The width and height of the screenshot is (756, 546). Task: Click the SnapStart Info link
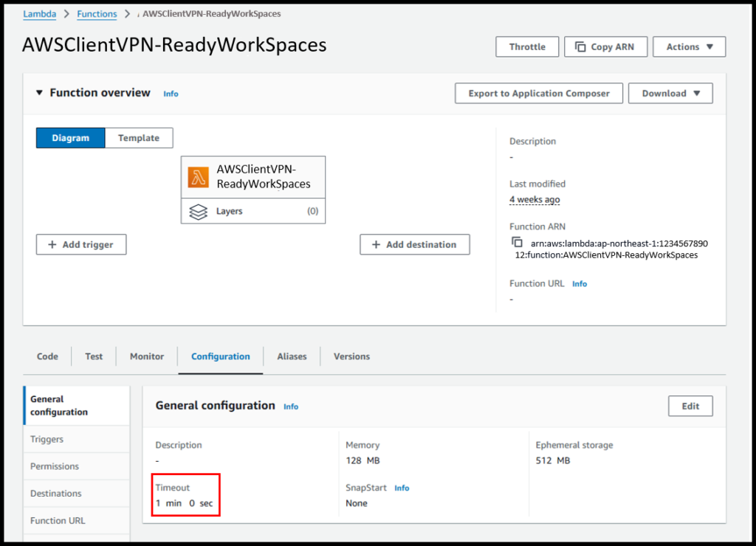point(402,488)
